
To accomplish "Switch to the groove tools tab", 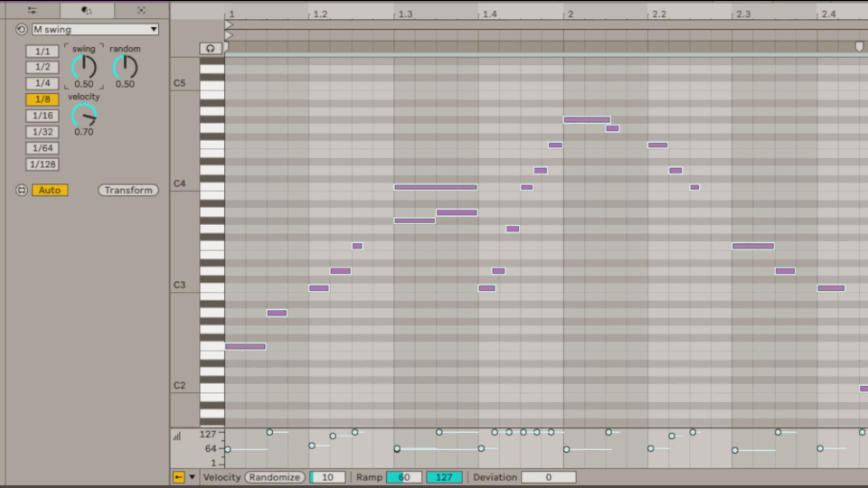I will click(x=87, y=10).
